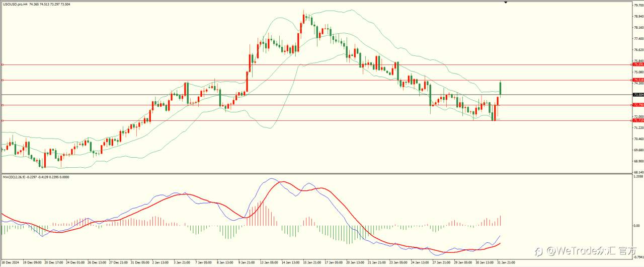The image size is (644, 267).
Task: Click the 18 Dec 2024 time axis label
Action: click(11, 262)
